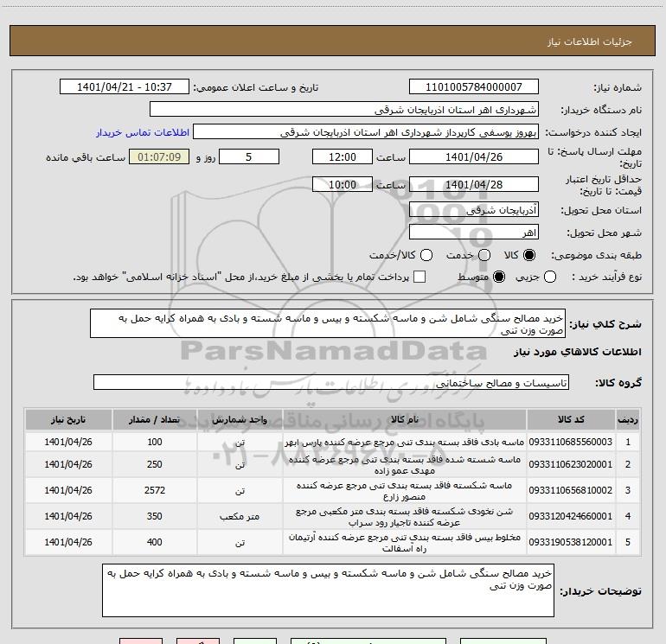Click the deadline hour field 12:00
Image resolution: width=666 pixels, height=644 pixels.
tap(343, 157)
